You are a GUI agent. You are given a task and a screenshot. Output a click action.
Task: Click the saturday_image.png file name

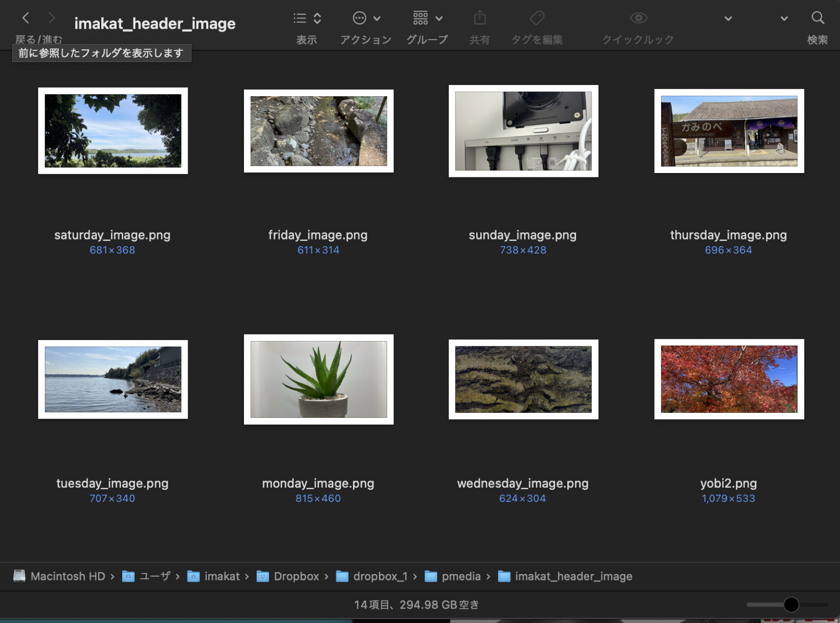click(112, 235)
